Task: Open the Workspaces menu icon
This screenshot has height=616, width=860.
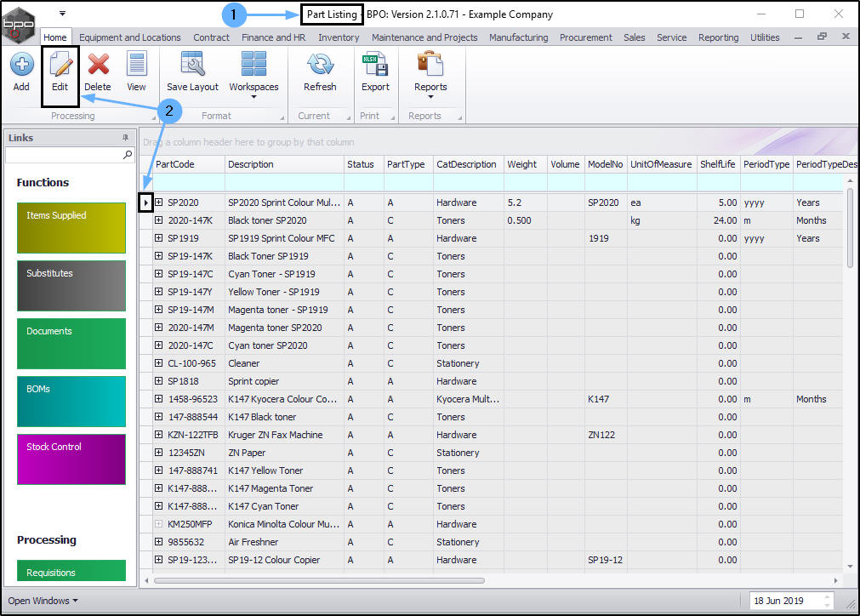Action: coord(254,64)
